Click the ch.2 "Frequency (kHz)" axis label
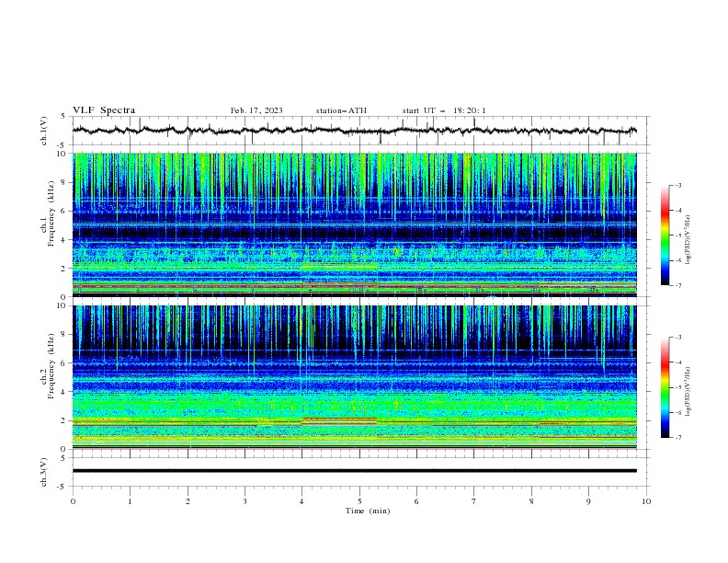The width and height of the screenshot is (728, 563). click(x=51, y=366)
